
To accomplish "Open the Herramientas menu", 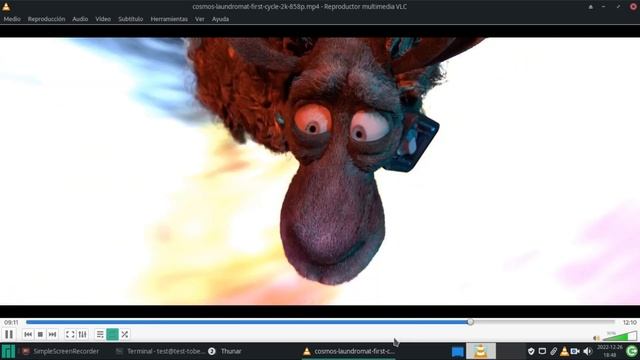I will click(x=169, y=19).
